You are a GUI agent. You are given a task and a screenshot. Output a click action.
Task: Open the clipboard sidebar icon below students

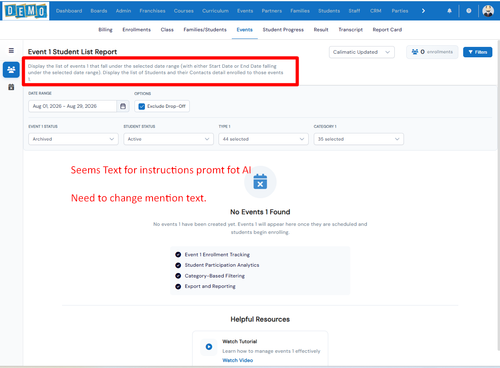click(x=11, y=87)
